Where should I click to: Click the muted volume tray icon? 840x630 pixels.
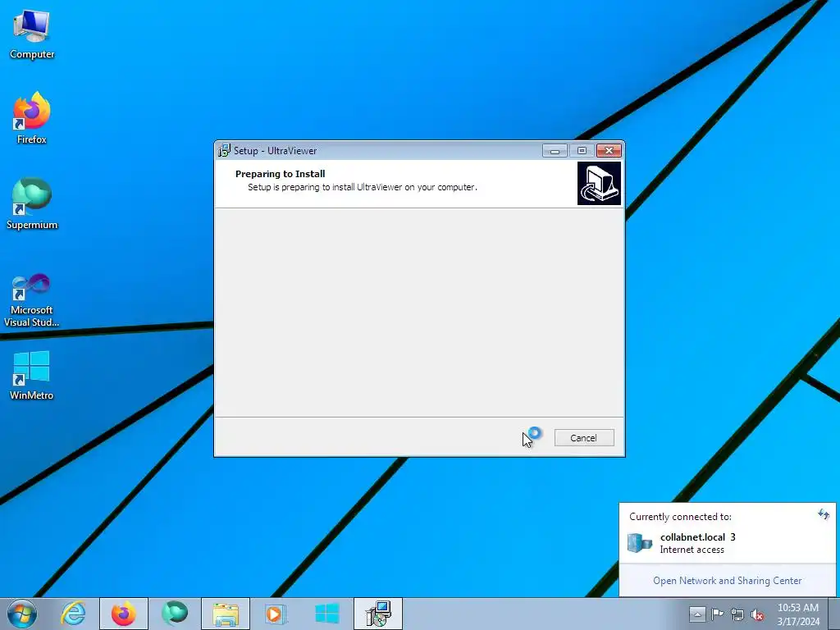point(757,614)
